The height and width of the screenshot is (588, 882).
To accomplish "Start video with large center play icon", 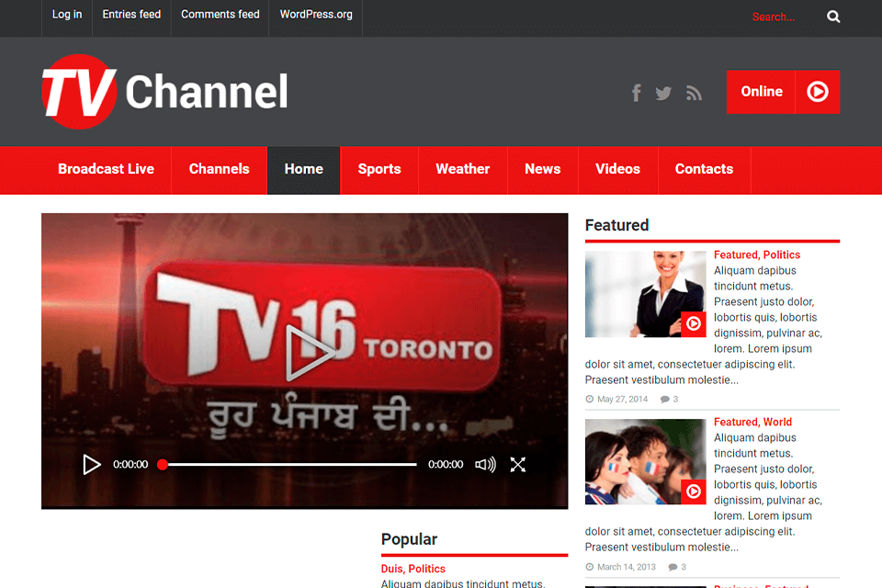I will 310,353.
